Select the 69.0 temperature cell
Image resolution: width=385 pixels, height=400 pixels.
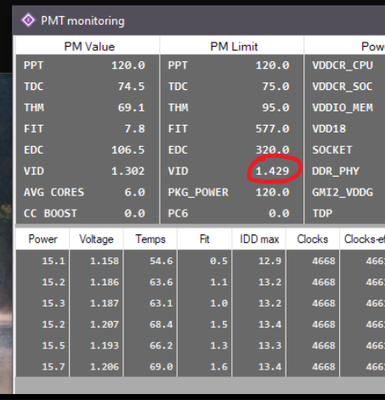tap(161, 367)
